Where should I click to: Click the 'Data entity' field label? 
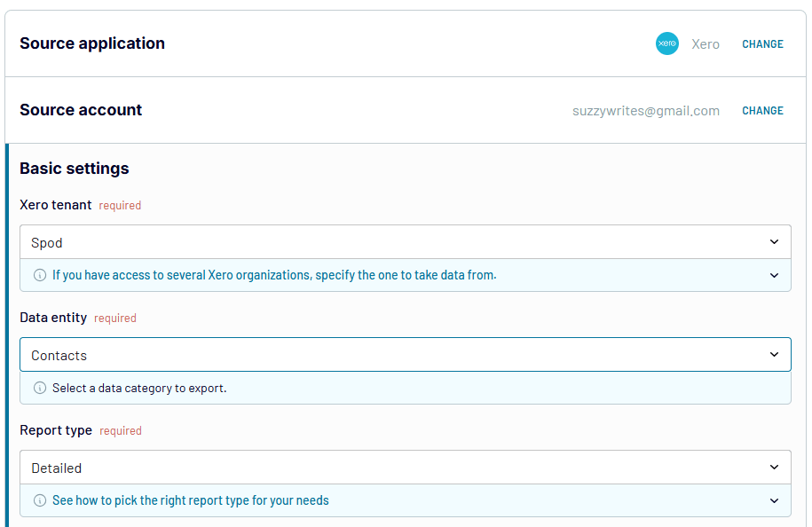point(53,318)
